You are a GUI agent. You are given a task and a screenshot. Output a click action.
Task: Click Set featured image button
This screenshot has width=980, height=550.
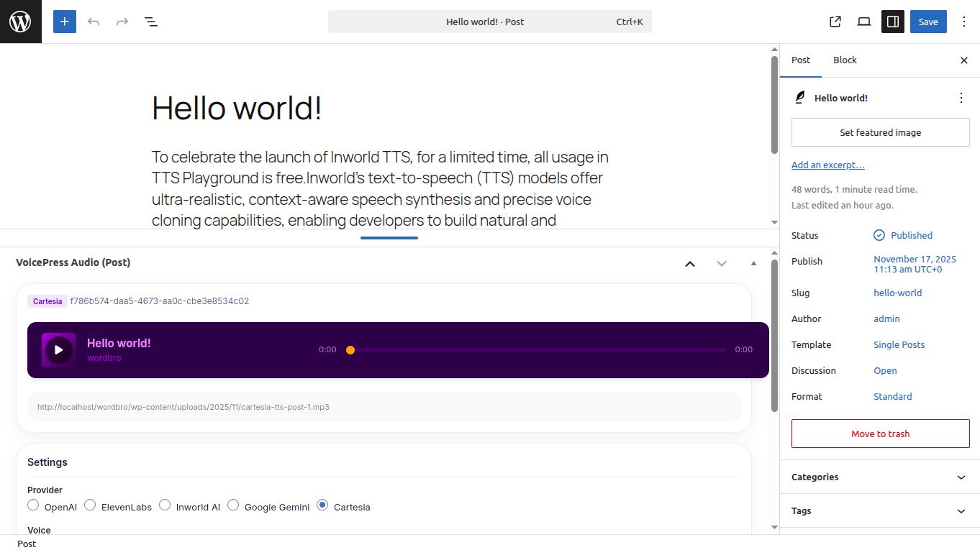(881, 132)
